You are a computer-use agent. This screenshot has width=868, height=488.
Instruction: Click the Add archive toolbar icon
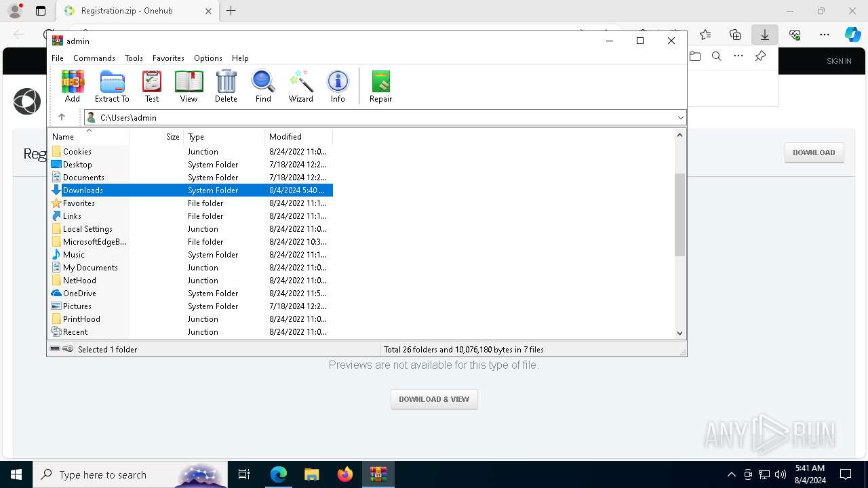pos(73,86)
